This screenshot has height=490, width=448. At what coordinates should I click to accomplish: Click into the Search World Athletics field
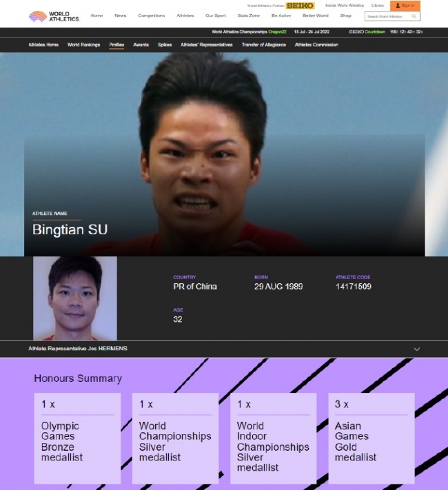click(387, 16)
